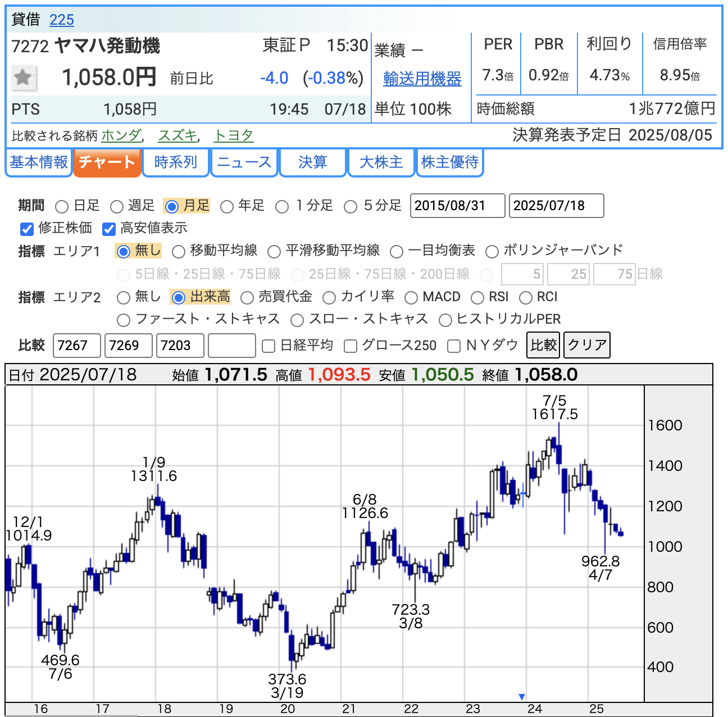The height and width of the screenshot is (717, 728).
Task: Edit end date field 2025/07/18
Action: click(x=557, y=206)
